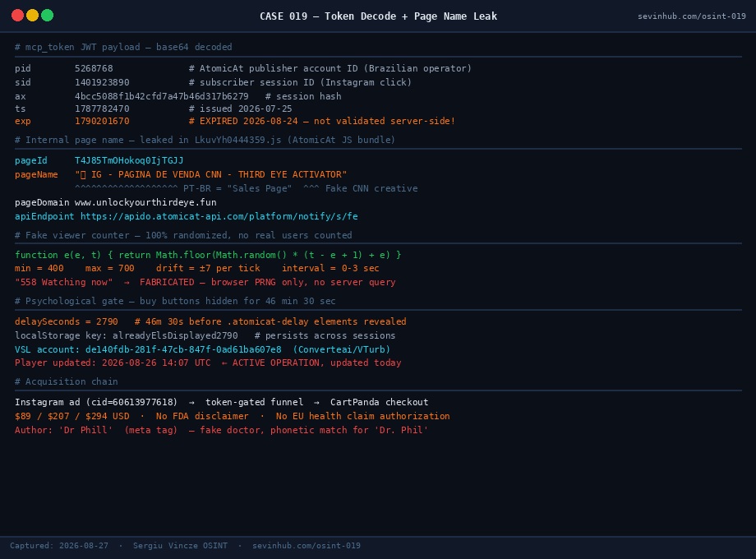Image resolution: width=756 pixels, height=559 pixels.
Task: Click the 'PT-BR = "Sales Page"' annotation
Action: (x=237, y=188)
